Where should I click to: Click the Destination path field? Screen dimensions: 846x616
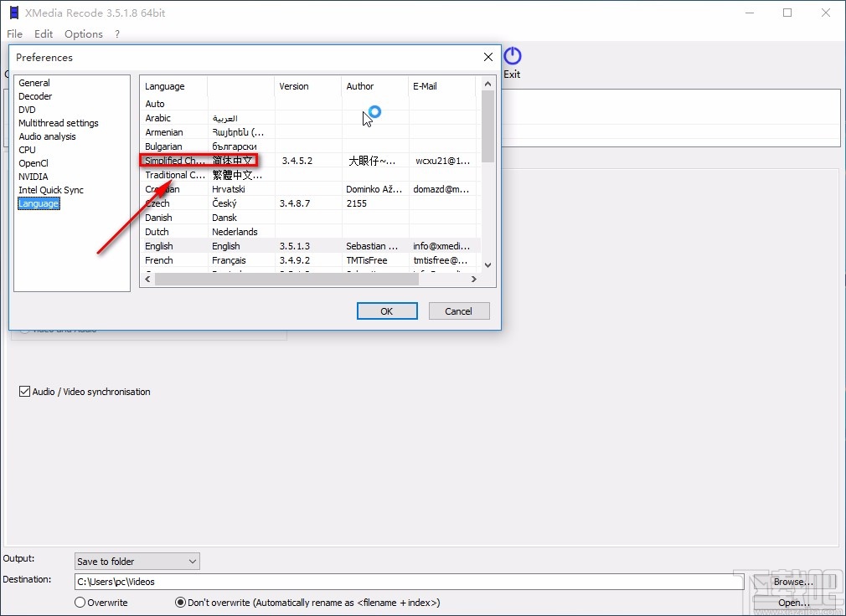402,582
